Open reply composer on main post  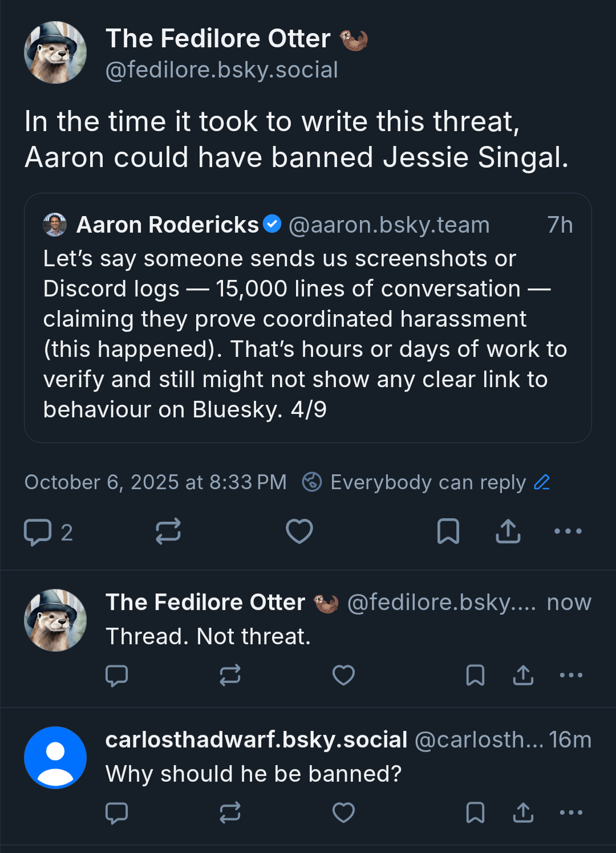pos(38,532)
